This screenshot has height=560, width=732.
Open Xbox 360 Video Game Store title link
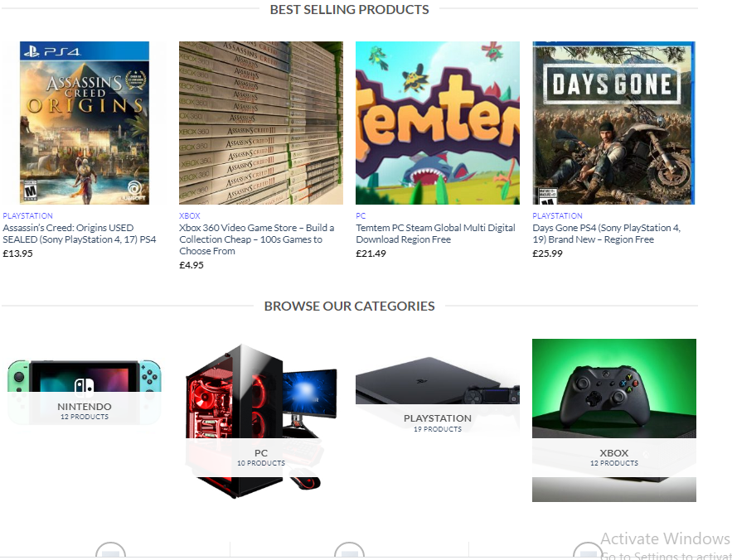[x=257, y=239]
